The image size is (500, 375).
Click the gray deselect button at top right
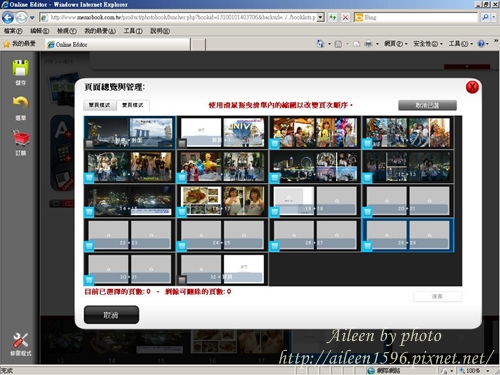[427, 105]
